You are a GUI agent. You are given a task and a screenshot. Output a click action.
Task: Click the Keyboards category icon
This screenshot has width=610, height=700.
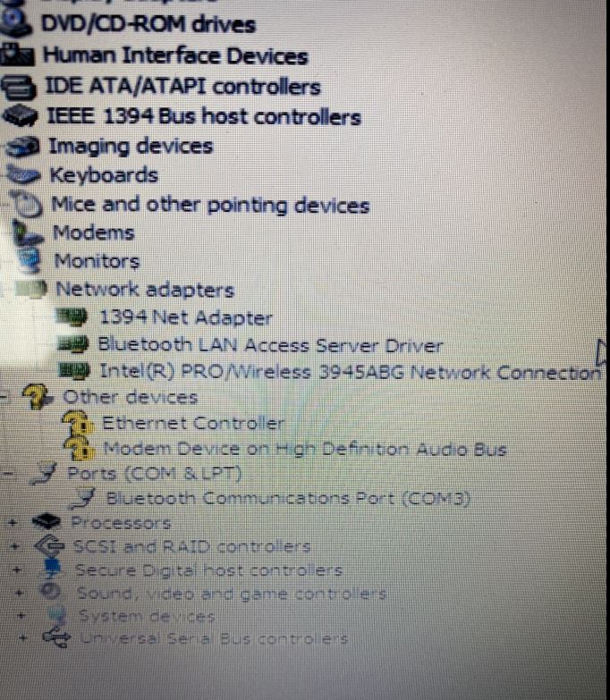pos(22,174)
